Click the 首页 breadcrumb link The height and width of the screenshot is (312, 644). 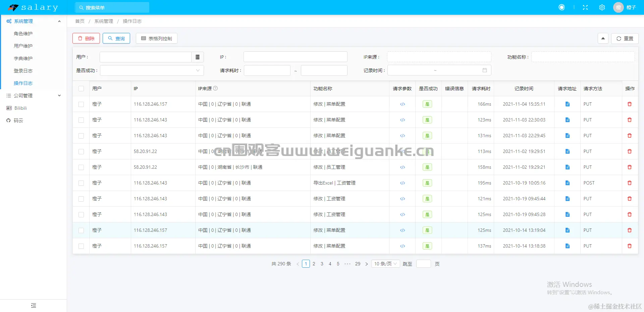point(80,21)
